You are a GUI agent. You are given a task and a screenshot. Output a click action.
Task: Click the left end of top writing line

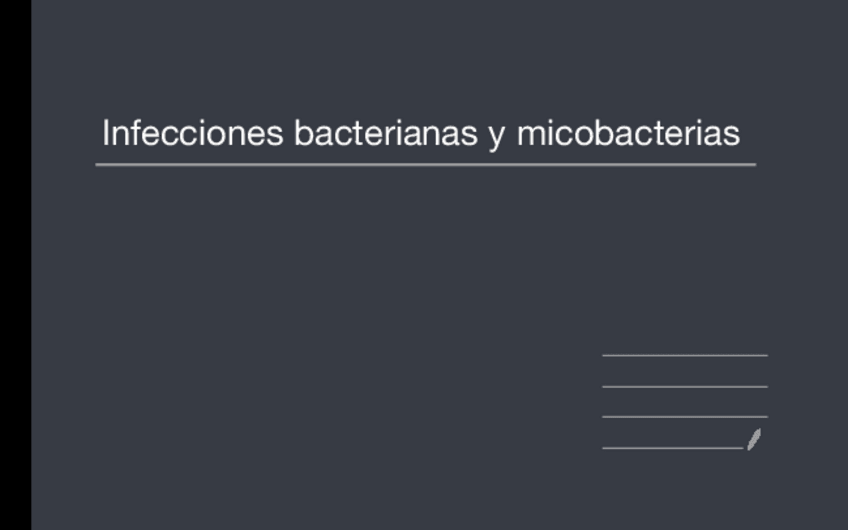point(606,355)
